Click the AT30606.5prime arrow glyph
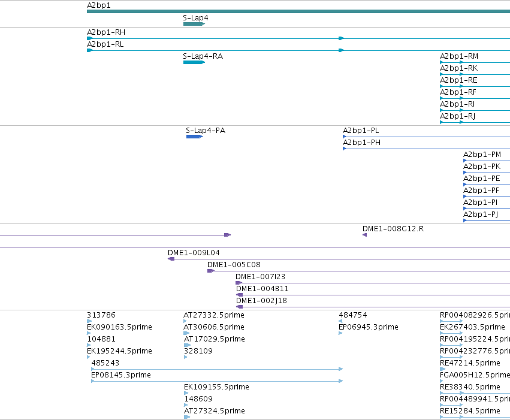This screenshot has width=510, height=420. (x=187, y=333)
